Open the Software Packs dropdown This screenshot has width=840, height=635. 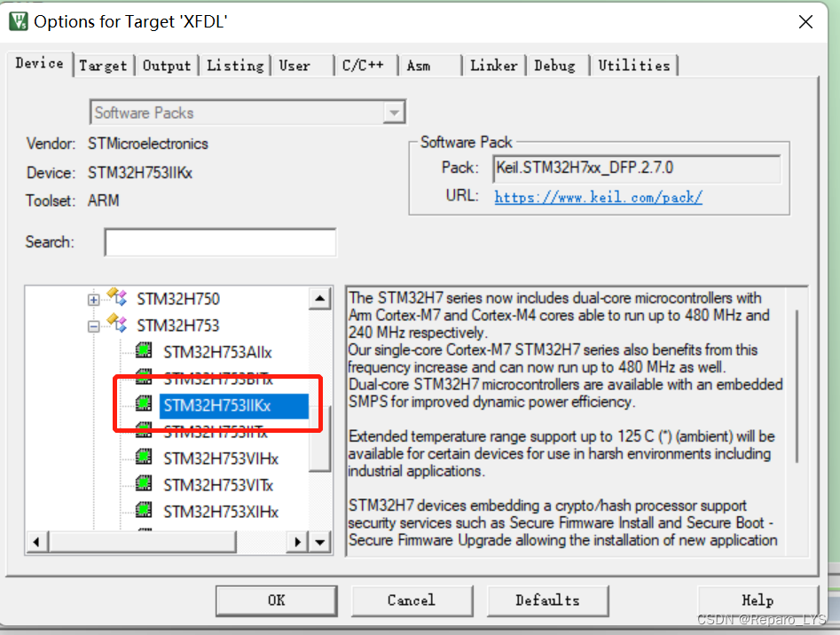tap(395, 113)
